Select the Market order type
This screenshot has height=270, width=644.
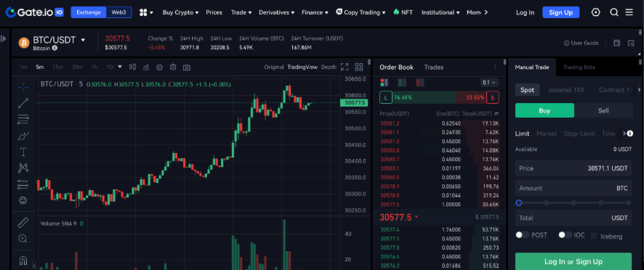point(547,134)
